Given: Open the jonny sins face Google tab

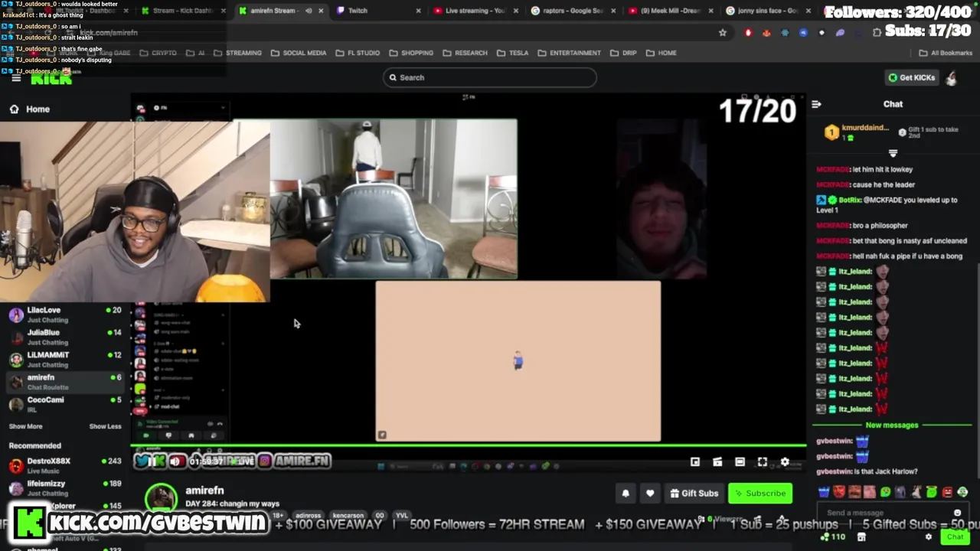Looking at the screenshot, I should [767, 11].
